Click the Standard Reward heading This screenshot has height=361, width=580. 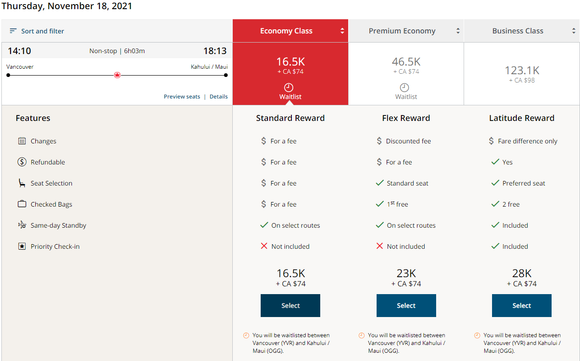point(290,118)
